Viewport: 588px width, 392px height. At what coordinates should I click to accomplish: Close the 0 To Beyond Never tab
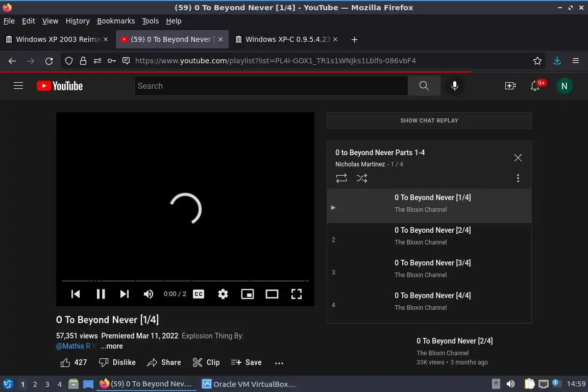click(x=220, y=39)
